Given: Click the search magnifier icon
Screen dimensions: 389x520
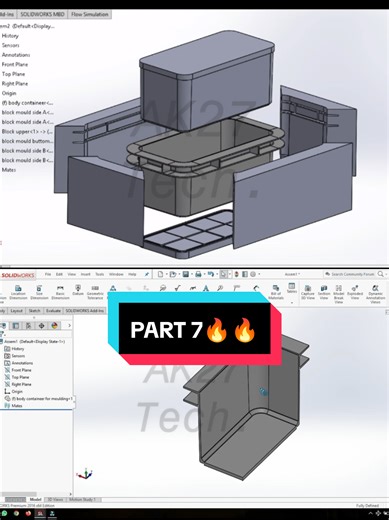Looking at the screenshot, I should [x=381, y=274].
